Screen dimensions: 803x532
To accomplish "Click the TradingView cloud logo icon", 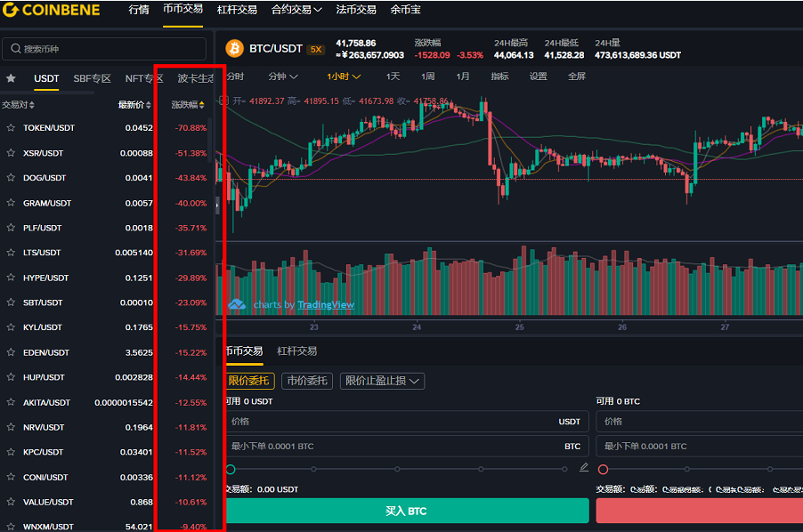I will pyautogui.click(x=237, y=305).
